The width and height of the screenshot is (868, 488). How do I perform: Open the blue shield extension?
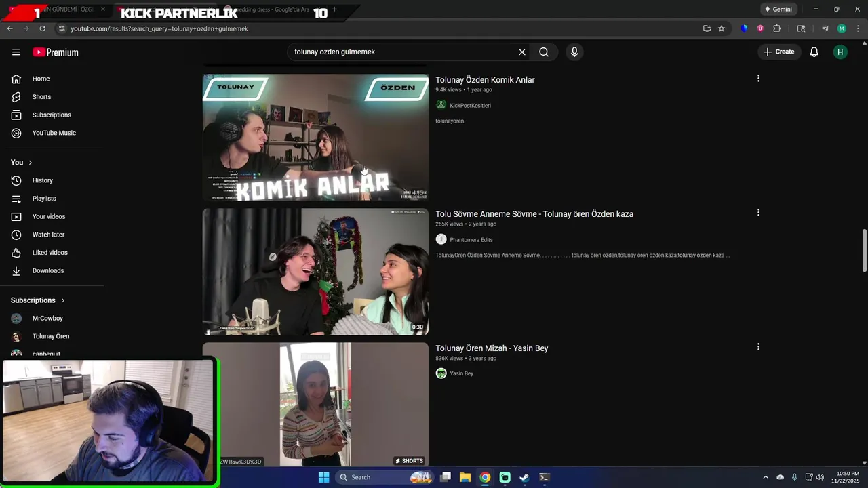(745, 28)
